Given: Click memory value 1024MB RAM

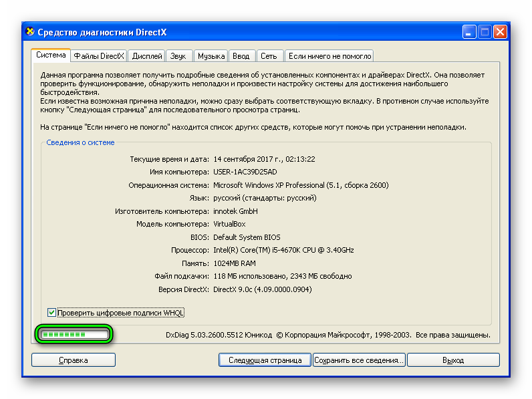Looking at the screenshot, I should pyautogui.click(x=235, y=263).
